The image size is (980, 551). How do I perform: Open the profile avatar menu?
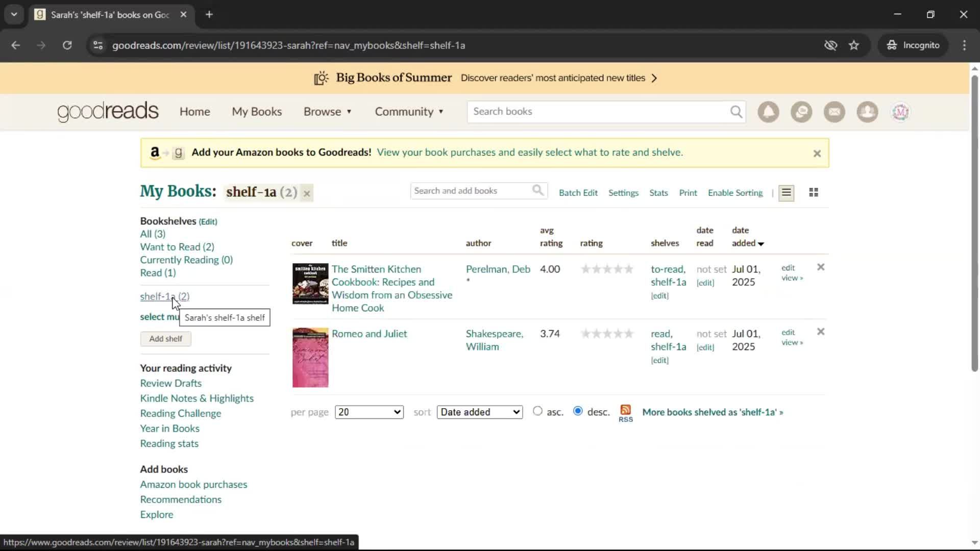[x=900, y=112]
